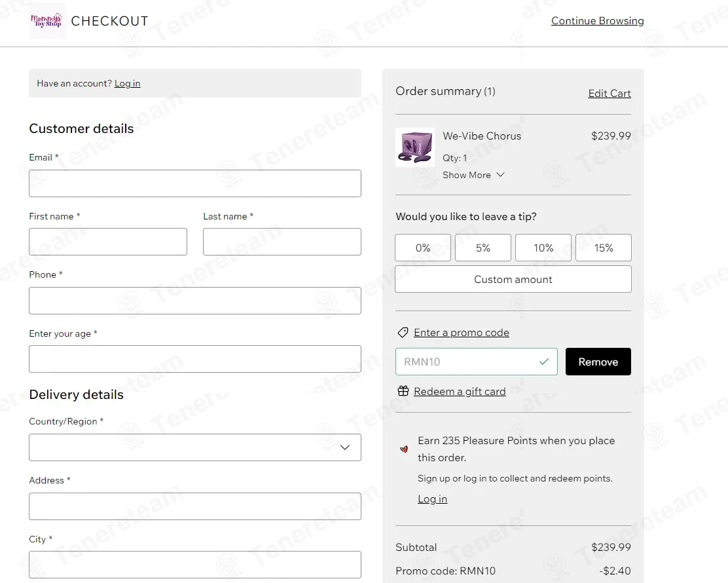Click the CHECKOUT header title
This screenshot has height=583, width=728.
point(109,22)
